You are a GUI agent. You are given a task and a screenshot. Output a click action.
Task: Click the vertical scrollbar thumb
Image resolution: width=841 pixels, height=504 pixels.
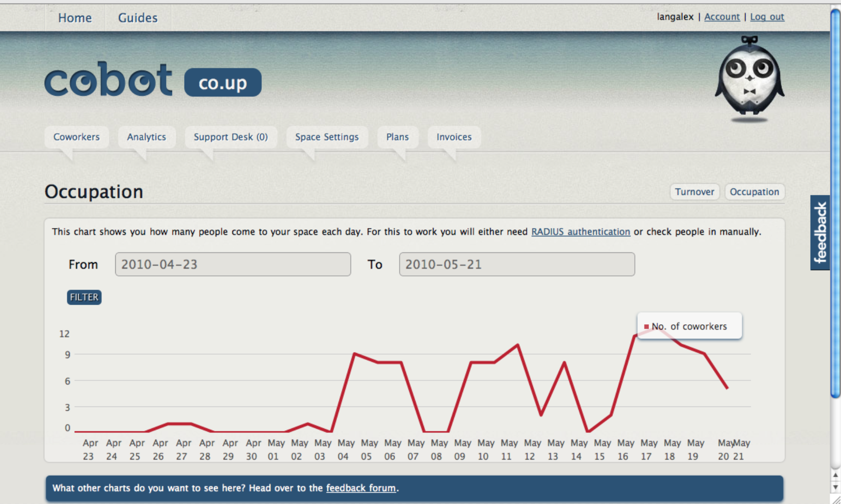point(836,204)
